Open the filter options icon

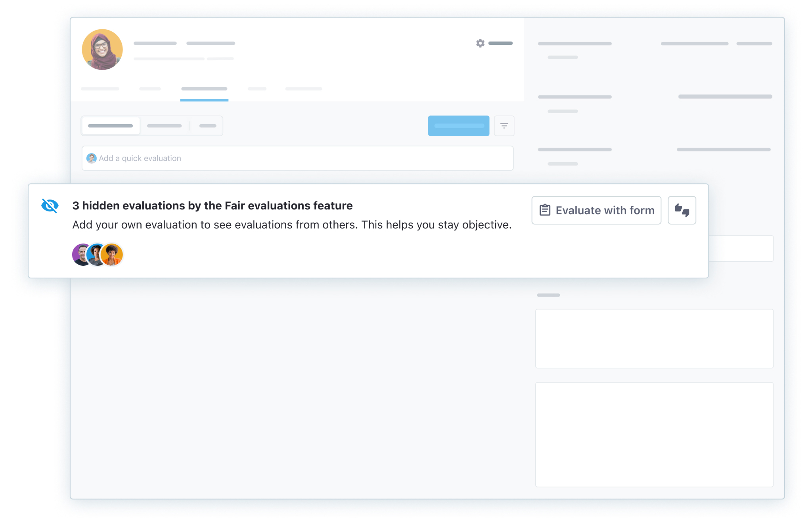pyautogui.click(x=504, y=126)
